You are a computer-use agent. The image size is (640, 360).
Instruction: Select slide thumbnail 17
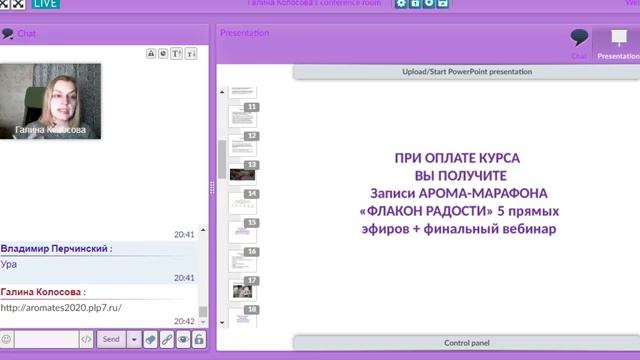tap(243, 289)
